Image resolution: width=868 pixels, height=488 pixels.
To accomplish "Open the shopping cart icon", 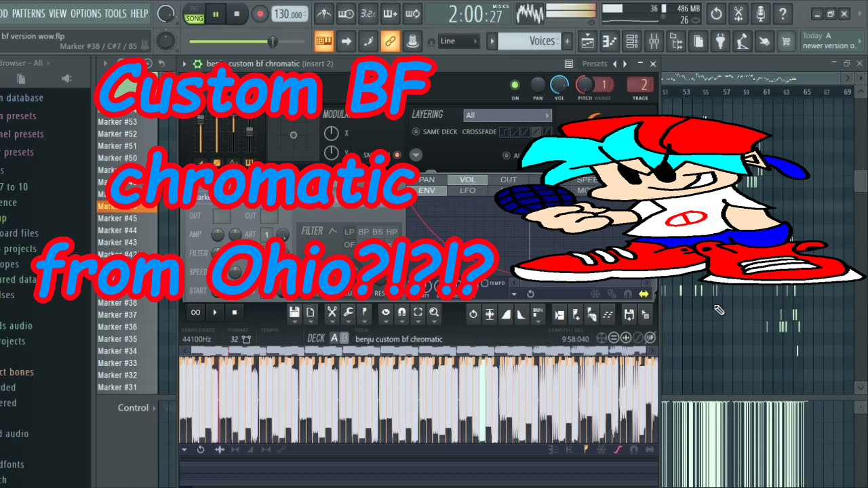I will 786,41.
